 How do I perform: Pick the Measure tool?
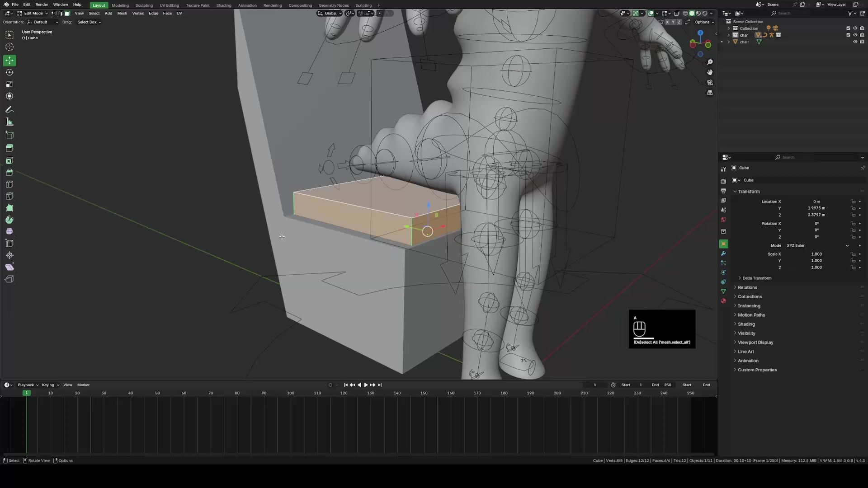9,122
